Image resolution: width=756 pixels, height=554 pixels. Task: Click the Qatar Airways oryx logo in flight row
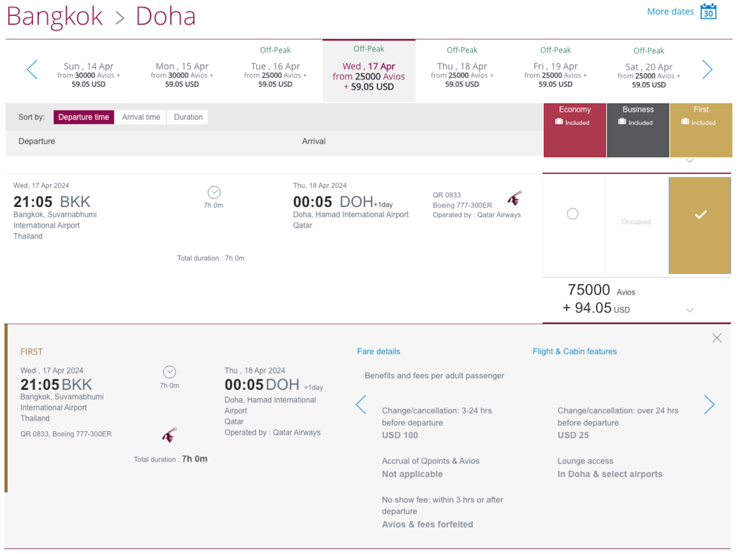(x=515, y=198)
